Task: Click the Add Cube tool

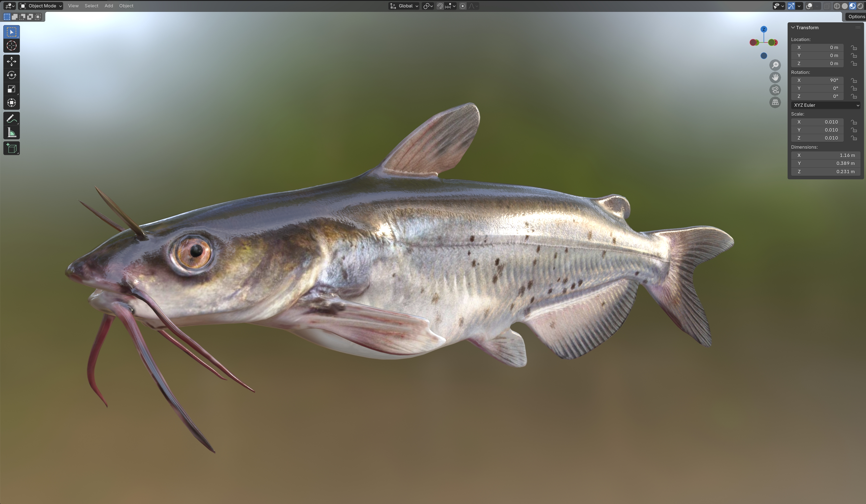Action: click(x=11, y=148)
